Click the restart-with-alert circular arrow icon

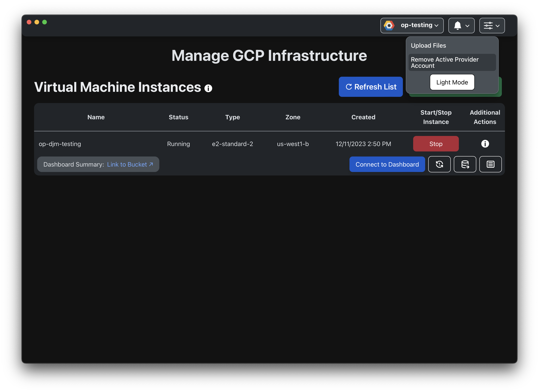(439, 164)
